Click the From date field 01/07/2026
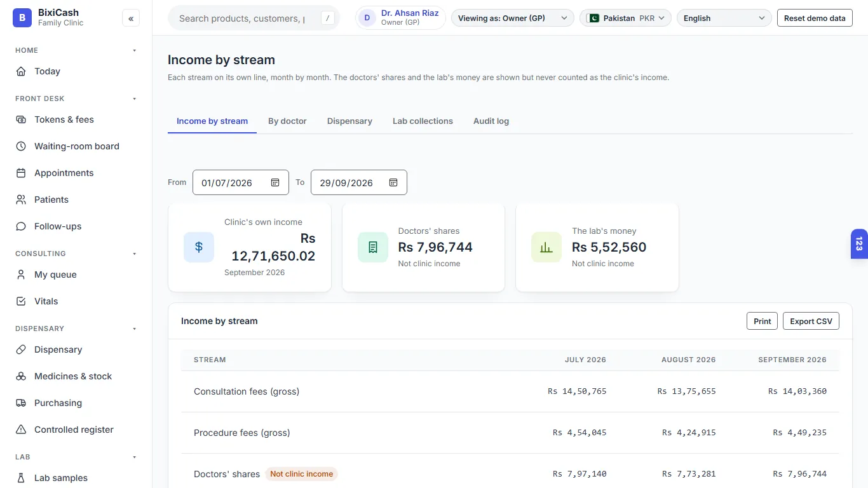 (x=241, y=182)
